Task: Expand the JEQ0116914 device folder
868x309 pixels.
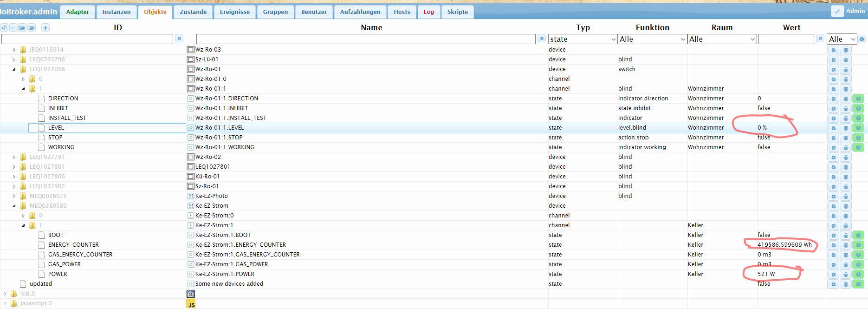Action: point(14,50)
